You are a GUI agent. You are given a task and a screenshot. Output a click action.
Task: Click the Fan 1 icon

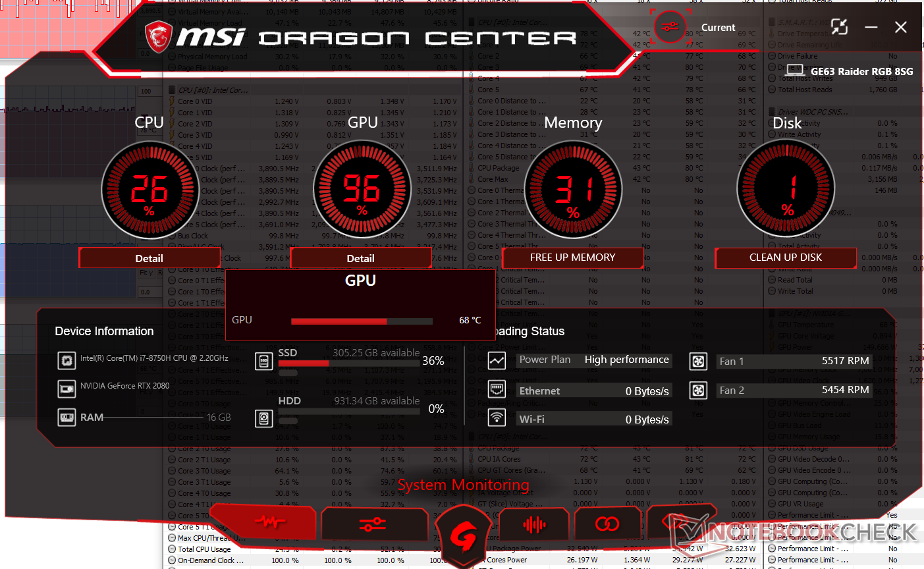[698, 361]
